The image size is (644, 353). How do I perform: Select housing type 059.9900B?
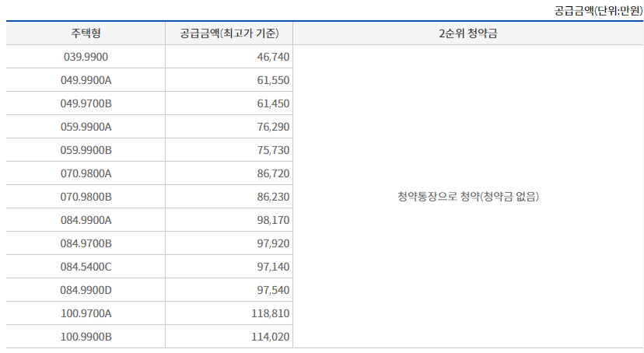[86, 150]
